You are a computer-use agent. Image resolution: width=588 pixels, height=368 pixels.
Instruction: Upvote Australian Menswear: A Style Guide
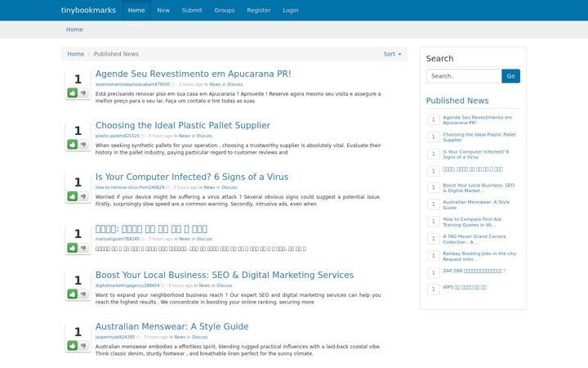[x=73, y=345]
